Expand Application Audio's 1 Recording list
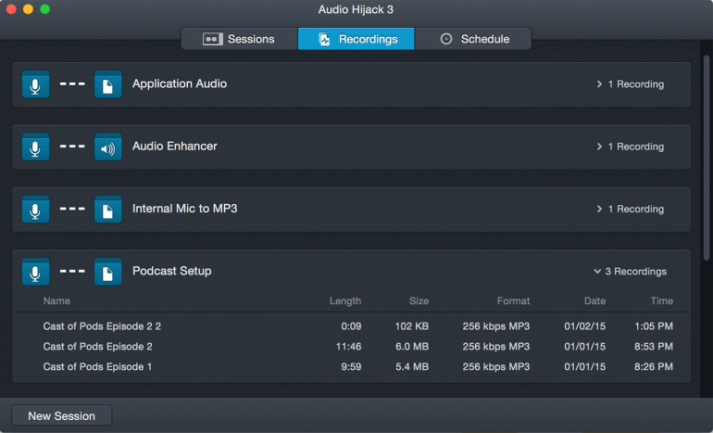 point(629,85)
